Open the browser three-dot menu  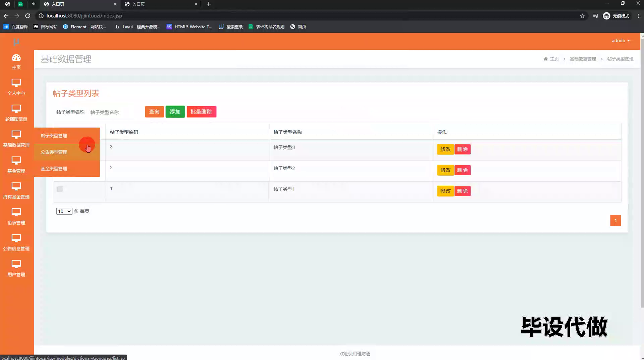tap(639, 16)
